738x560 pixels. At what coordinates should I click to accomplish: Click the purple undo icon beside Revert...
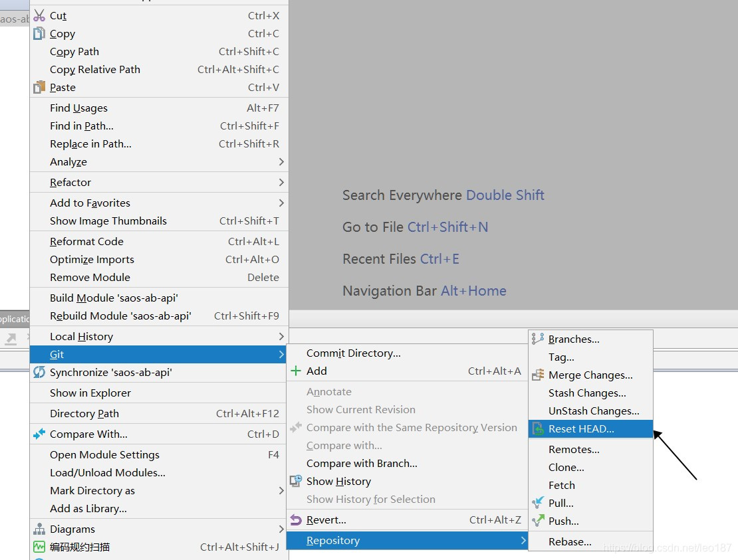pos(296,519)
